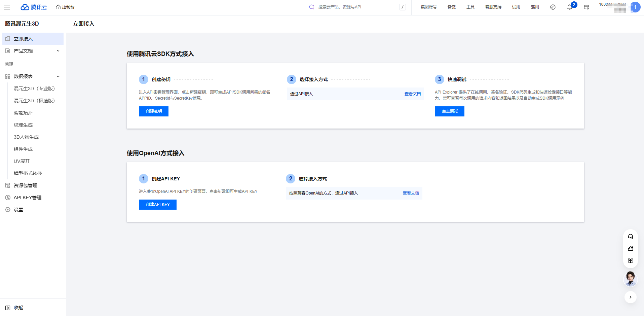644x316 pixels.
Task: Select 立即接入 in the sidebar
Action: click(33, 39)
